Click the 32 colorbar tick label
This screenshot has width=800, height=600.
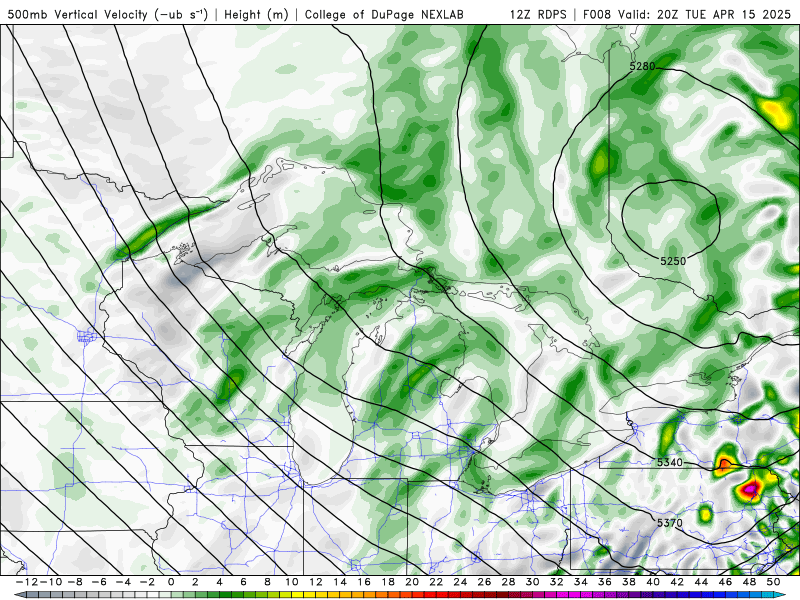click(557, 582)
